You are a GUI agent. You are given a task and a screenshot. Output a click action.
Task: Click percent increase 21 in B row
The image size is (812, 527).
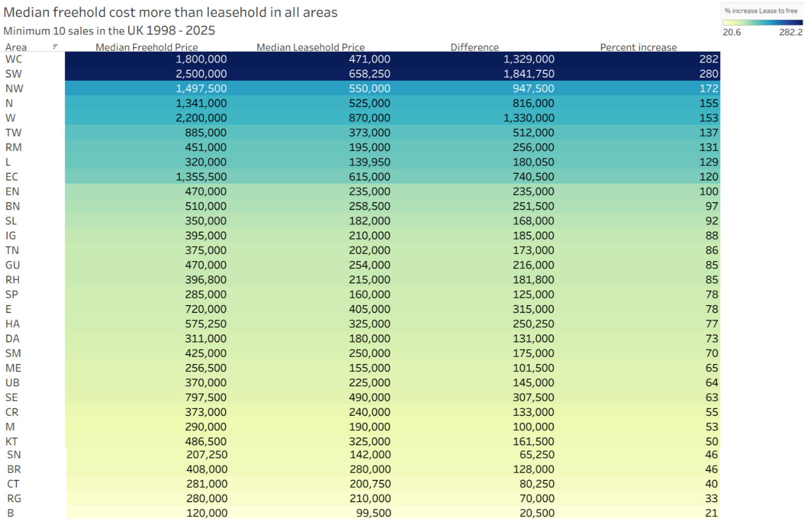tap(712, 513)
